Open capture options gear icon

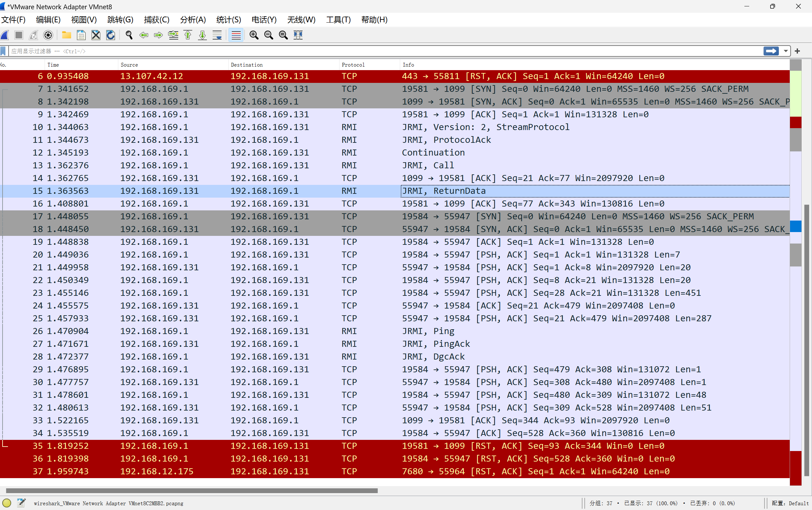point(48,35)
